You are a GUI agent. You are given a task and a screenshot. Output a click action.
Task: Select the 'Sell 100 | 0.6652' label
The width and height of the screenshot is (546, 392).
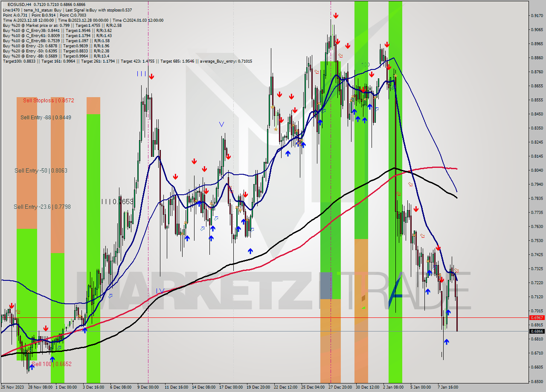(x=52, y=364)
